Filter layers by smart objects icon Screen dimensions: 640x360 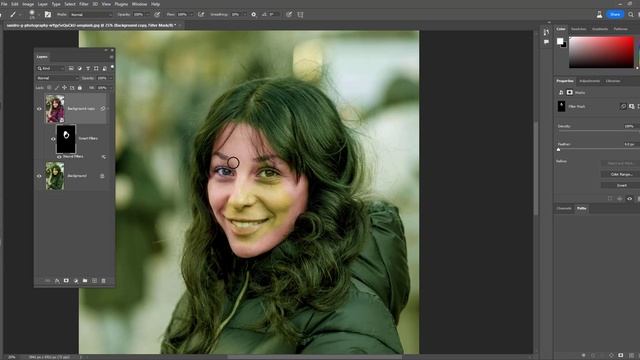point(104,68)
